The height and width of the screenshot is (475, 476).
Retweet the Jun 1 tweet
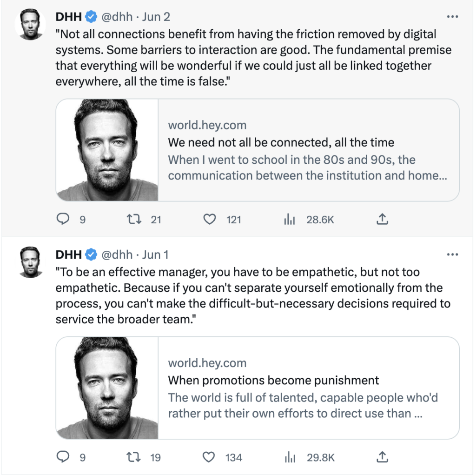(133, 457)
